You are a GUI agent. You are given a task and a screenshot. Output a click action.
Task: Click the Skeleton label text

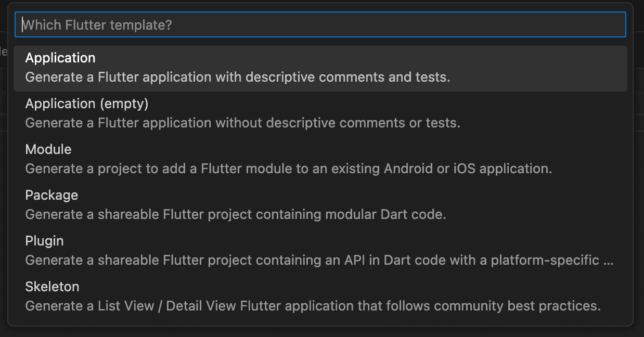[x=52, y=287]
